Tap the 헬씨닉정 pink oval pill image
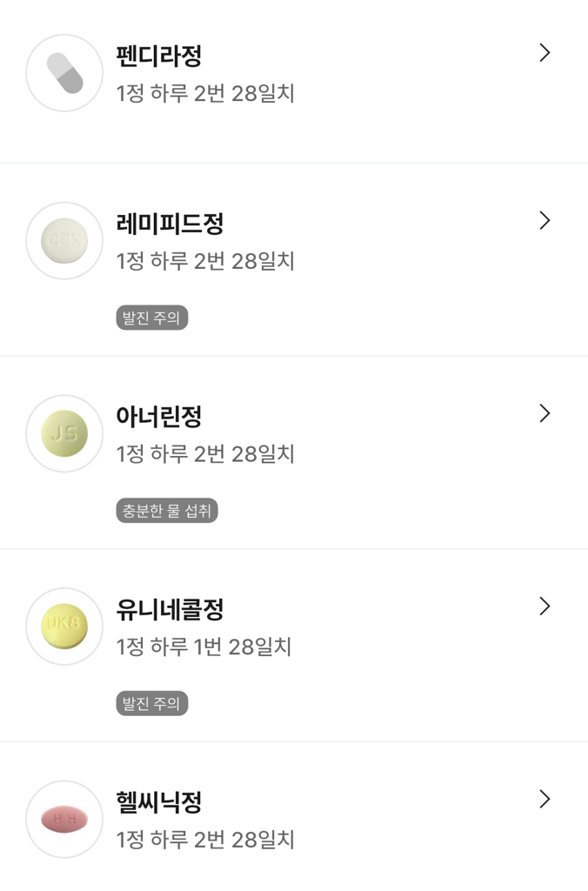588x891 pixels. tap(64, 819)
